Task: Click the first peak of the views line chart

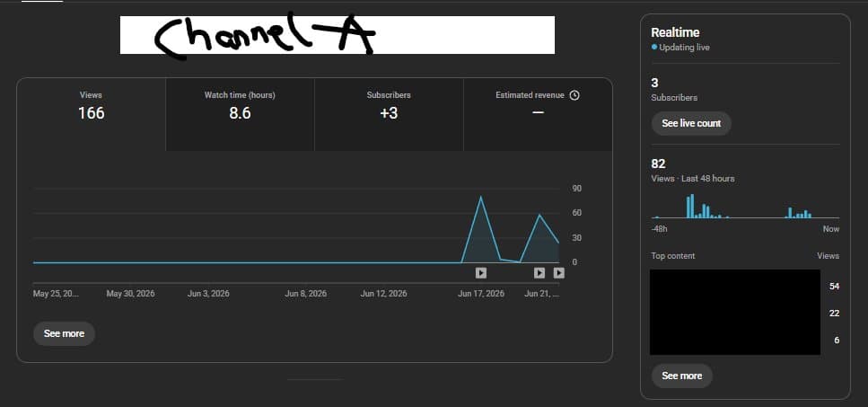Action: point(480,197)
